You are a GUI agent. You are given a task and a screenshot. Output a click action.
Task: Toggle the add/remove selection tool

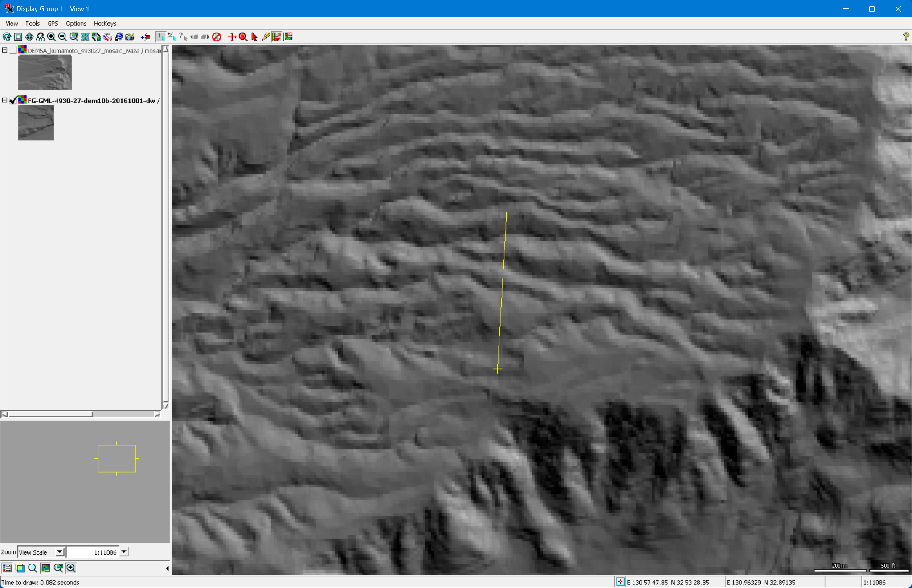[172, 37]
